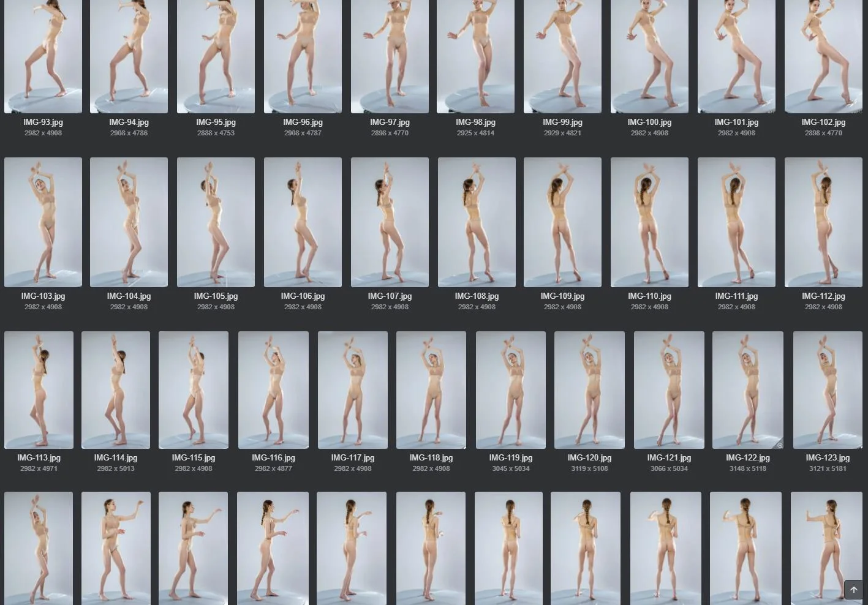Click the IMG-117.jpg label
The image size is (868, 605).
353,458
